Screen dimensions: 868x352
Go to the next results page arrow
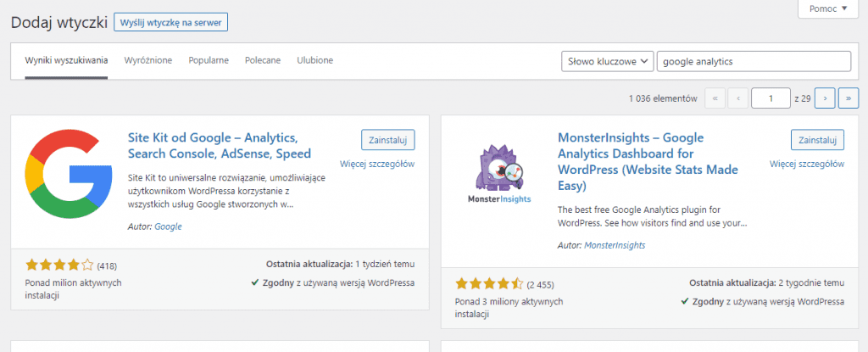tap(826, 98)
